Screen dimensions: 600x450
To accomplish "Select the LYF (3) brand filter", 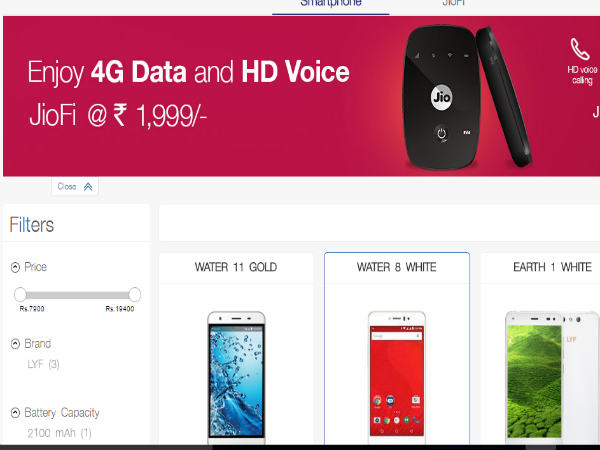I will pos(43,364).
